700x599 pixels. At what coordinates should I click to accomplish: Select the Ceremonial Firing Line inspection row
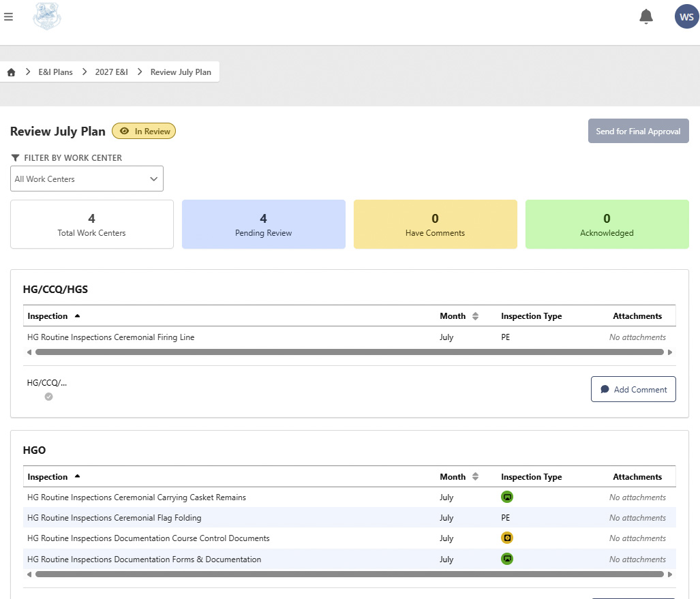click(350, 337)
